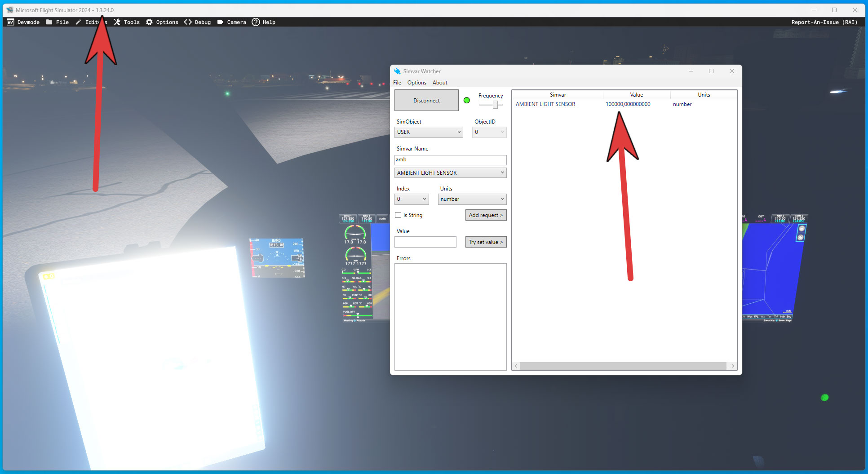Screen dimensions: 868x474
Task: Close the Simvar Watcher window
Action: click(732, 71)
